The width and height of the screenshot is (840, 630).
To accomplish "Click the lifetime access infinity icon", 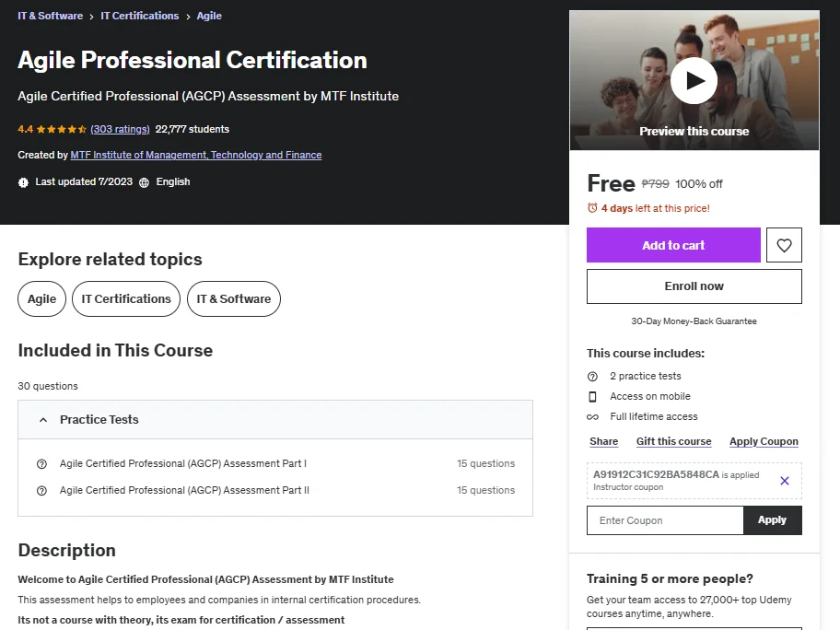I will (x=592, y=417).
